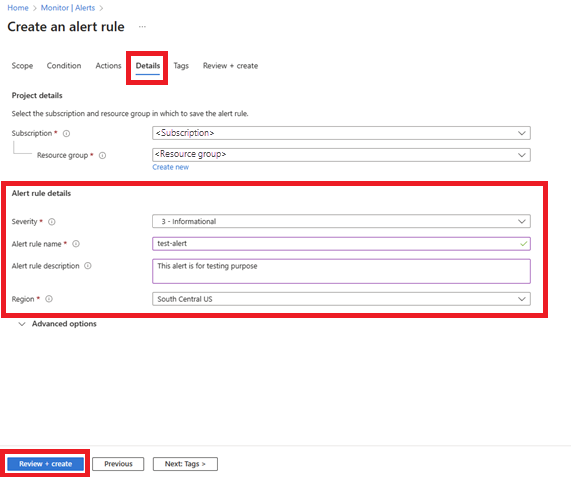Go to the Actions tab
This screenshot has height=477, width=571.
(108, 66)
